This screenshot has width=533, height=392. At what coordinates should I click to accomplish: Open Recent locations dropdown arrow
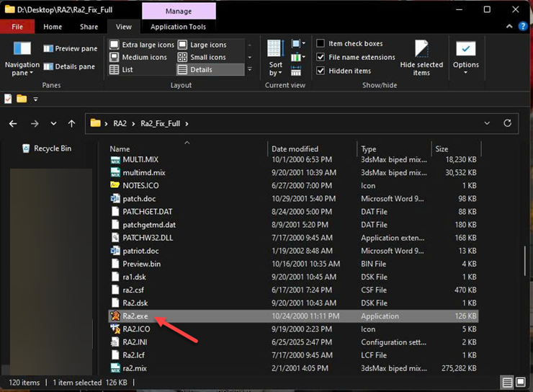[x=53, y=124]
